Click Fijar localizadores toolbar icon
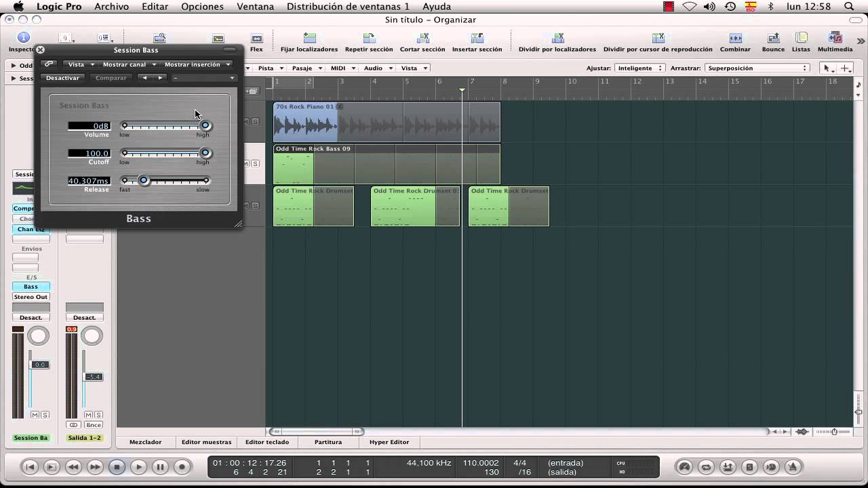 click(x=309, y=39)
